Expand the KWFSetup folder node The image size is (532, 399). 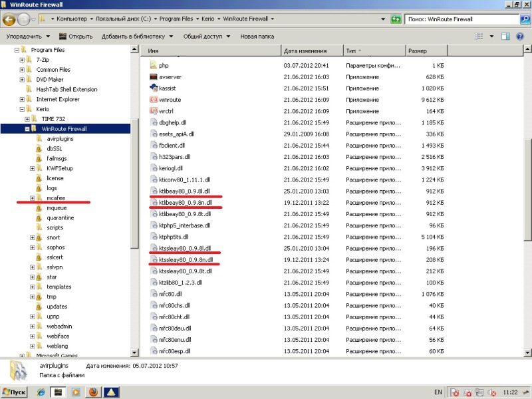point(32,169)
